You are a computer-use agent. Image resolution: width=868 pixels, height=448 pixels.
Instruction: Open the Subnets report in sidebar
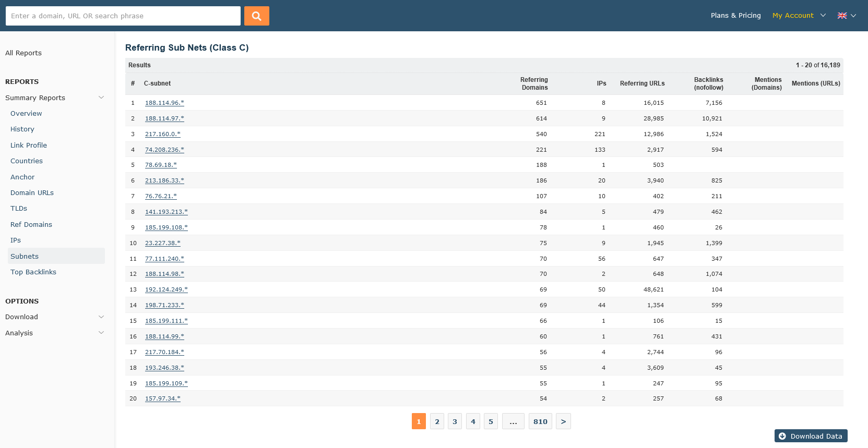(25, 256)
